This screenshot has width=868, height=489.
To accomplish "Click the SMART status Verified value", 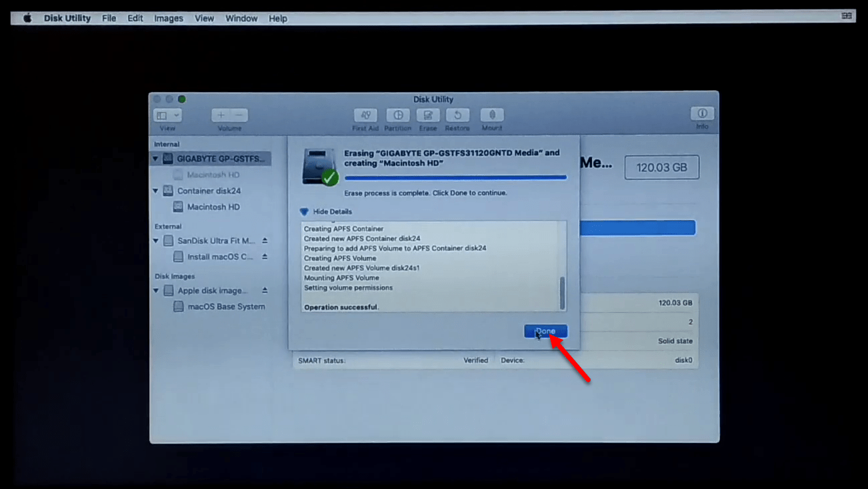I will (x=476, y=360).
